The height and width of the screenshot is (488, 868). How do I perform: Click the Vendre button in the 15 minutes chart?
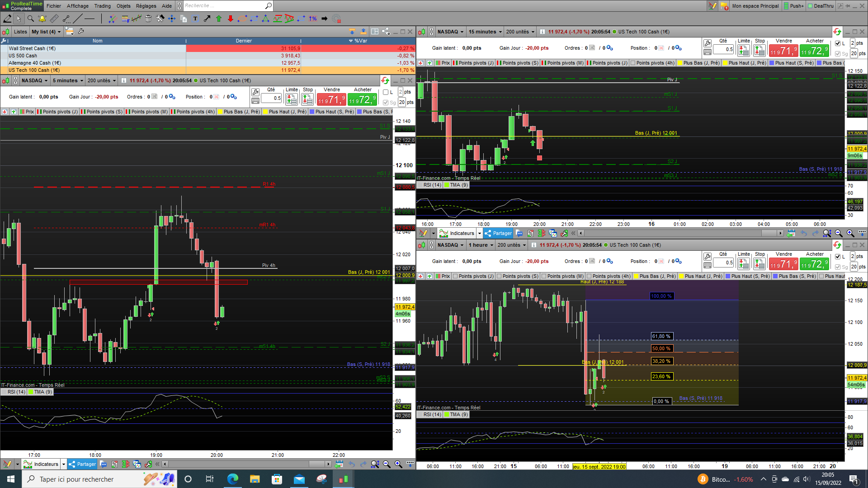783,51
